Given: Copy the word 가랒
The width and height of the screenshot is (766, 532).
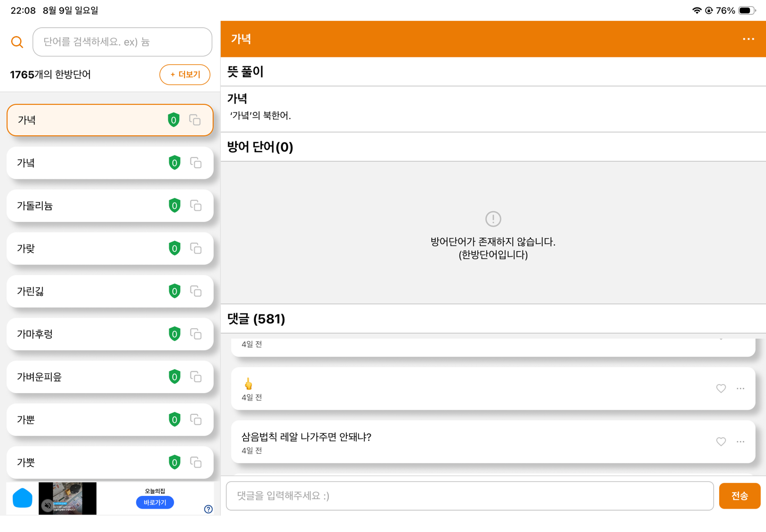Looking at the screenshot, I should click(x=196, y=248).
